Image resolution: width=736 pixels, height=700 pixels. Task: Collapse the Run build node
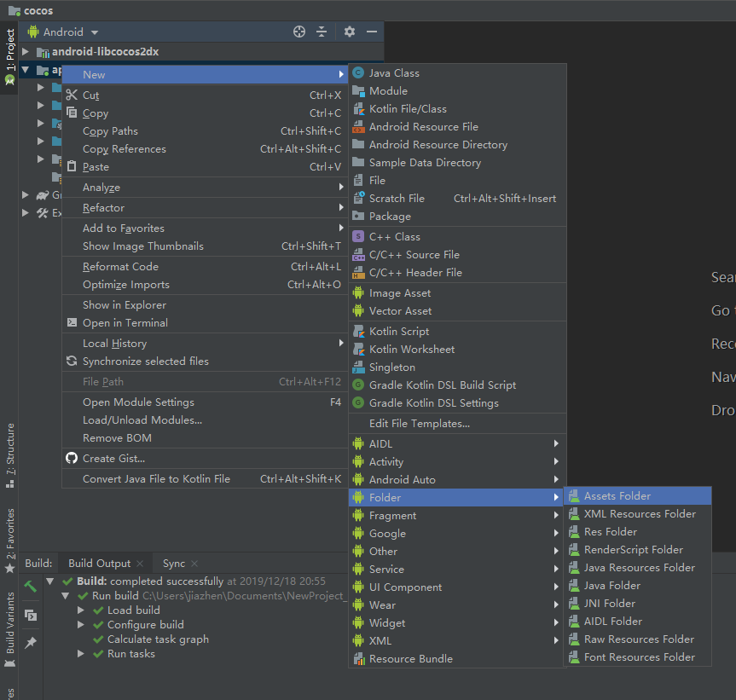67,596
